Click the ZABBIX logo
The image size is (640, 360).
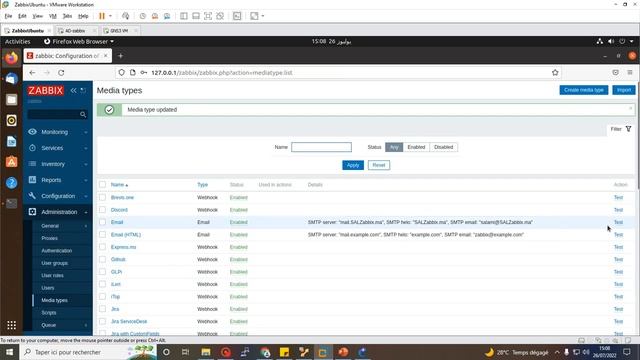[x=45, y=90]
